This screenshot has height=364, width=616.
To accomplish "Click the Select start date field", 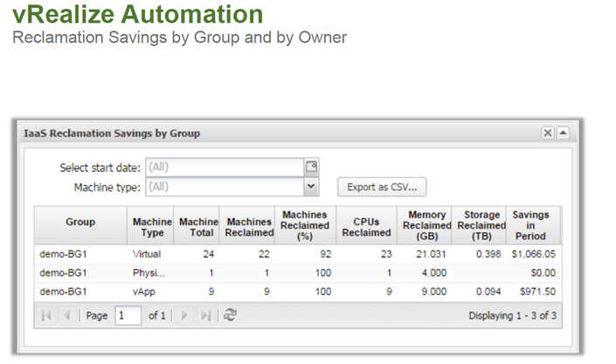I will (224, 167).
